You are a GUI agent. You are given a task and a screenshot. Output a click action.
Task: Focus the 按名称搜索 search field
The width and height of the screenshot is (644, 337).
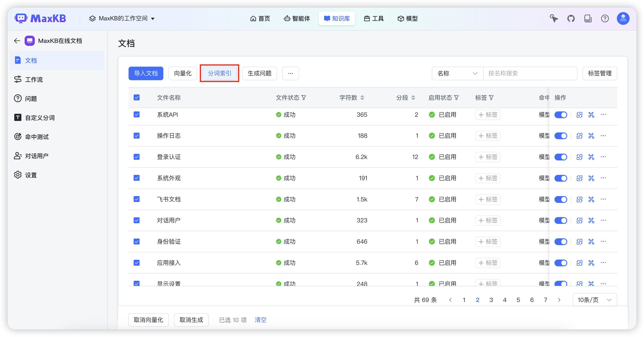[x=530, y=74]
